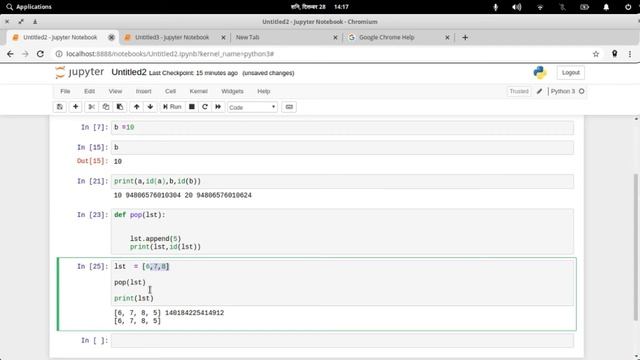The height and width of the screenshot is (360, 640).
Task: Open the Wi-Fi network indicator
Action: tap(540, 7)
